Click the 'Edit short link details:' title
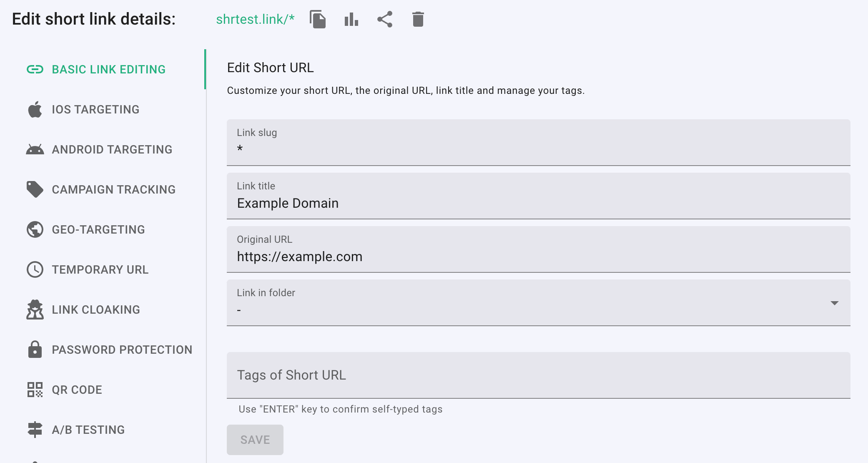868x463 pixels. 94,19
